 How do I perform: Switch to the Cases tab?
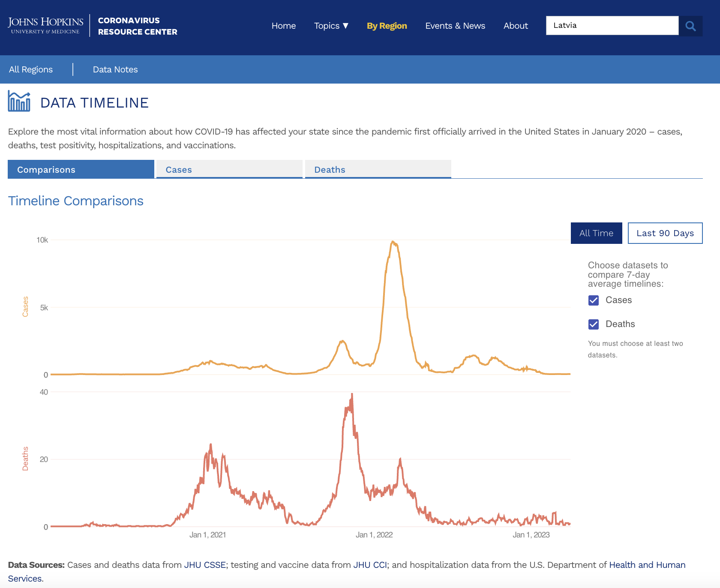coord(229,169)
